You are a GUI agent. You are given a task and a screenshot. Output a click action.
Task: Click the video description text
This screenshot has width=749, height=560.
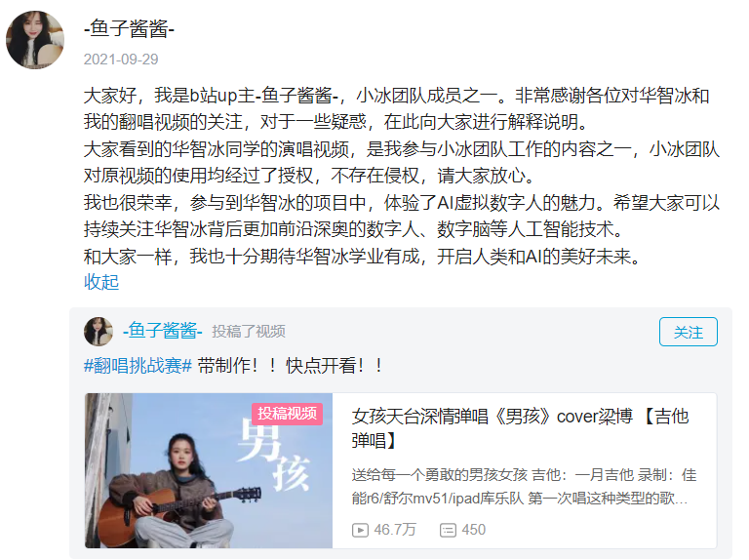(524, 487)
